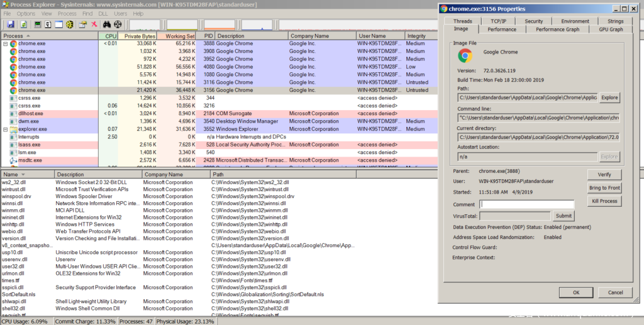Switch to the Threads tab
This screenshot has width=644, height=325.
462,21
